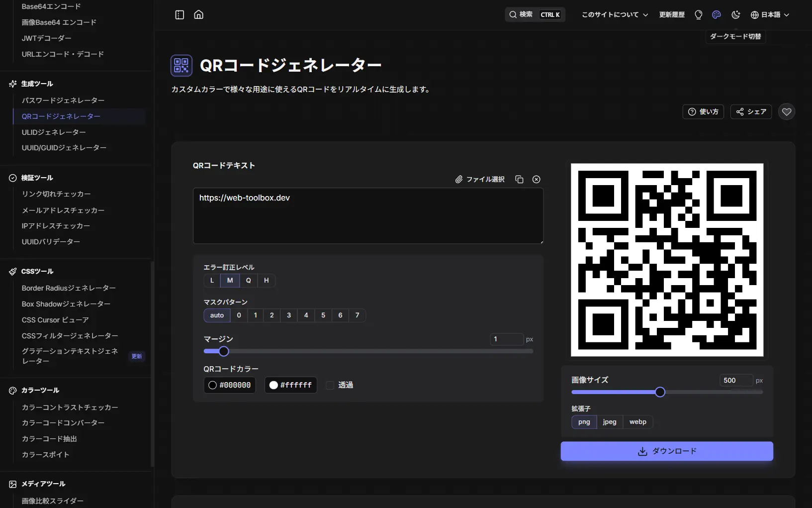Click the QR code text area
This screenshot has width=812, height=508.
pyautogui.click(x=368, y=216)
